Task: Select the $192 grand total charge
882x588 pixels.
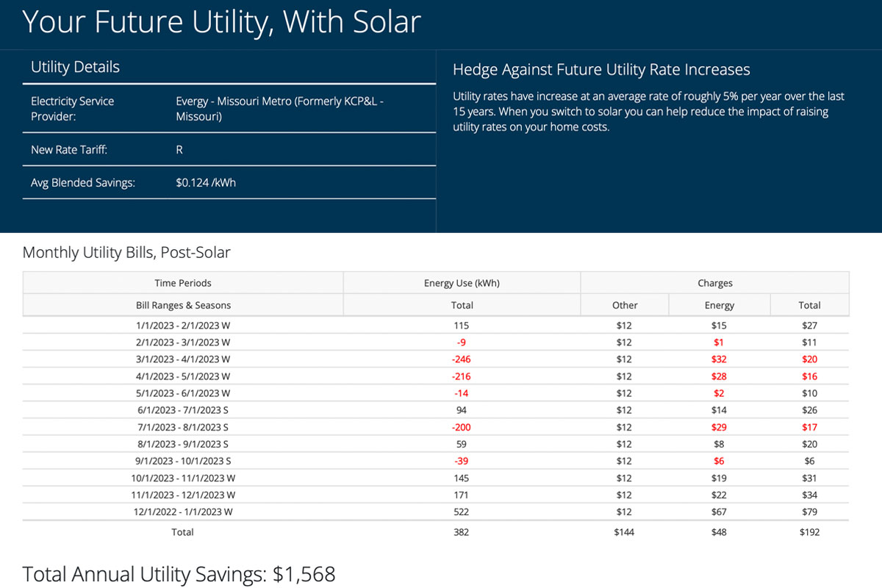Action: [809, 531]
